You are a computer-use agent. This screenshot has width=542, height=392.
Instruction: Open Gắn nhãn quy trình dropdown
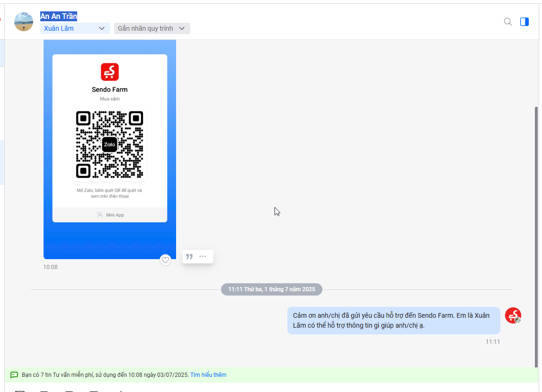152,28
